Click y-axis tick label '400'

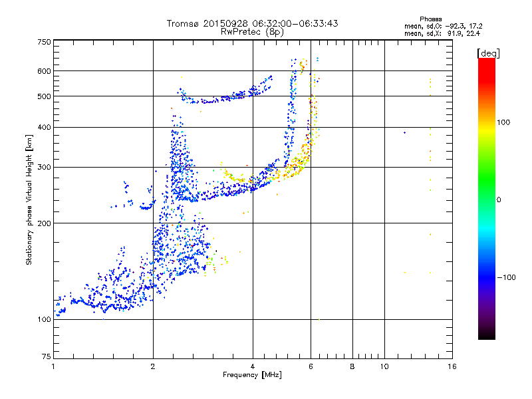point(44,128)
